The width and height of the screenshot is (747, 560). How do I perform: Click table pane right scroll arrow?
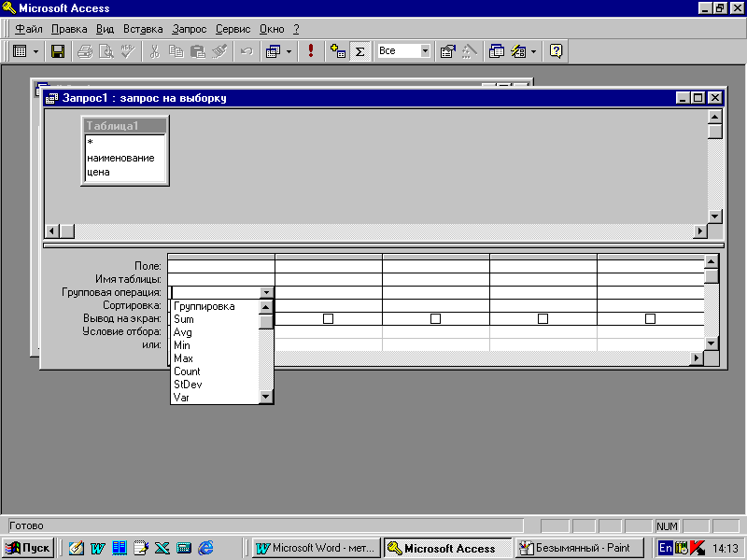coord(699,231)
